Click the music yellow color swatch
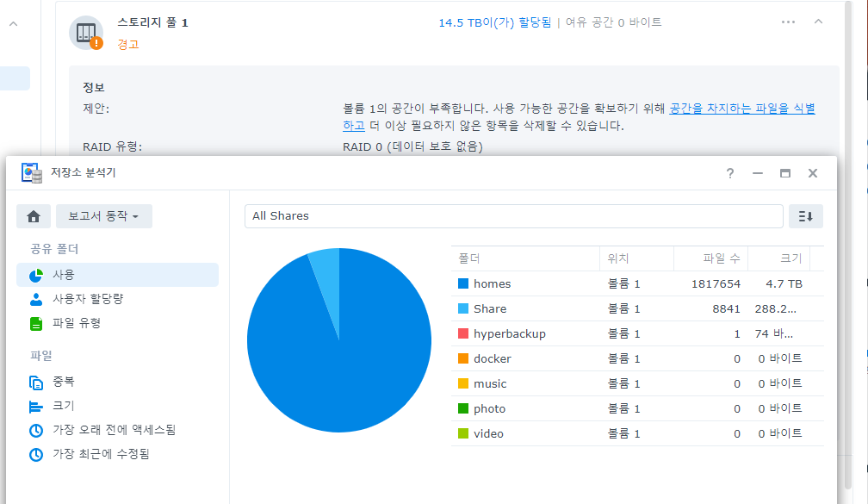The image size is (868, 504). pyautogui.click(x=463, y=383)
